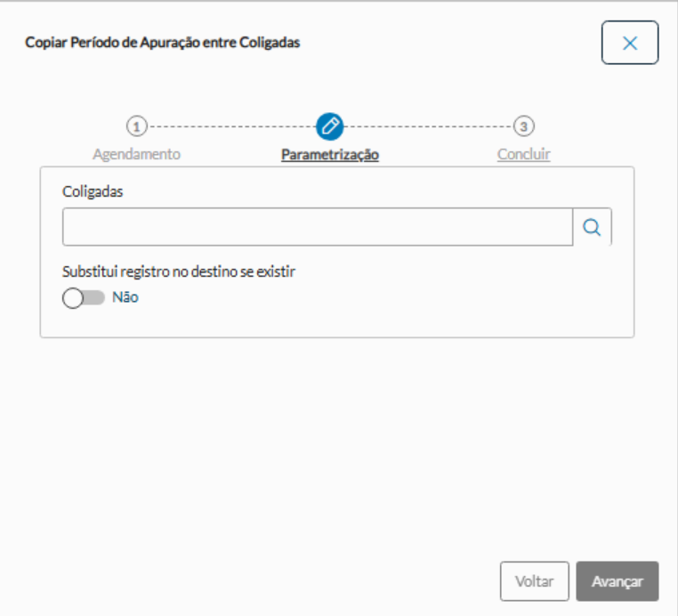Close the dialog with the X button
Viewport: 678px width, 616px height.
pos(630,43)
